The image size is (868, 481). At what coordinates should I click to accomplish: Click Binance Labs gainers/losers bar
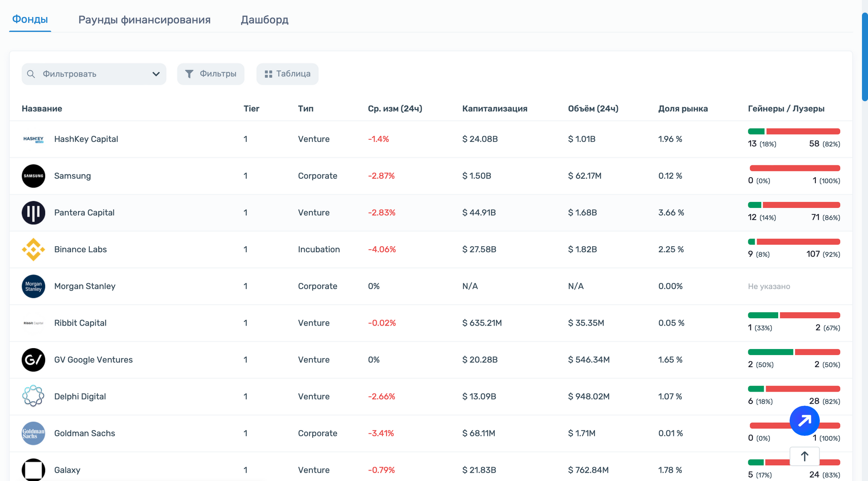(794, 242)
